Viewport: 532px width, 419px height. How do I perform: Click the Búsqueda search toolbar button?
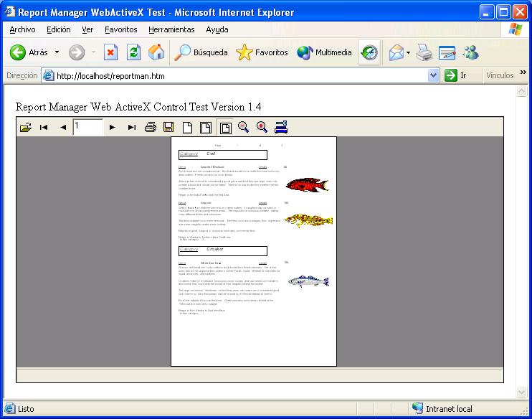pyautogui.click(x=201, y=52)
